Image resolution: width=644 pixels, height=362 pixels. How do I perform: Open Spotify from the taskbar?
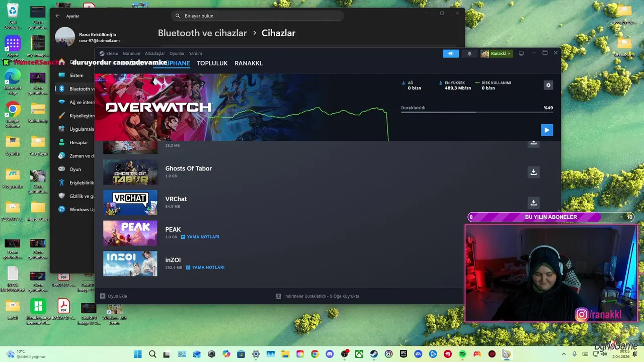(x=462, y=354)
